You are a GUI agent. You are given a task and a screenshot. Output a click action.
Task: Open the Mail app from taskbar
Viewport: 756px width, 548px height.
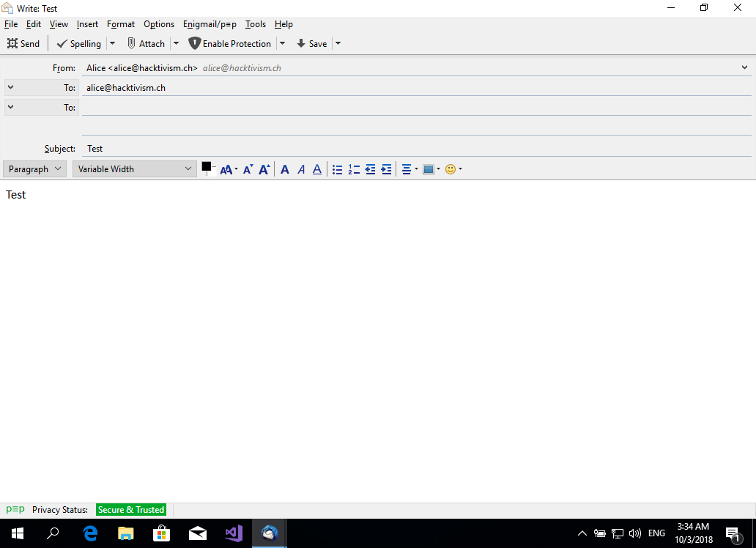(x=198, y=533)
